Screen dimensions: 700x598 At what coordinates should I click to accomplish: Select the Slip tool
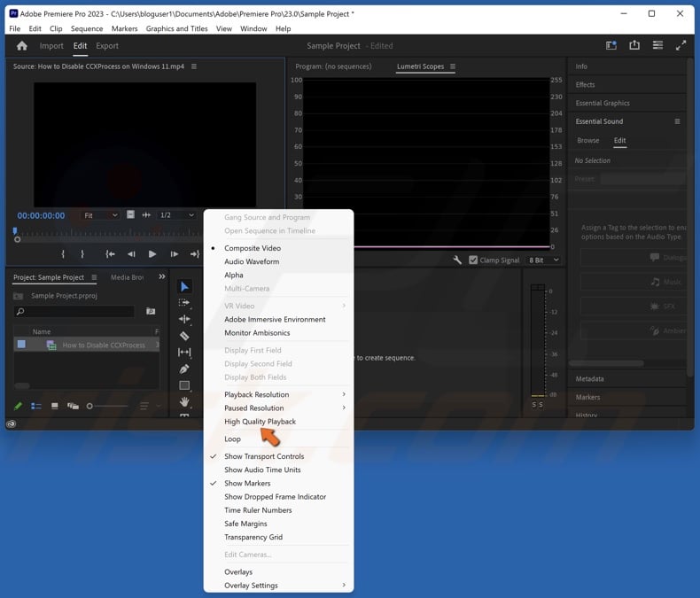[x=184, y=352]
